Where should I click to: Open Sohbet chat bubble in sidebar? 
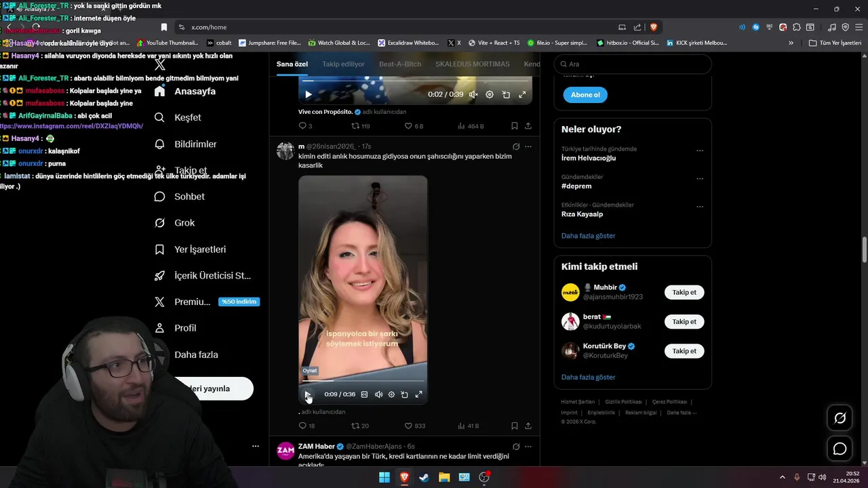[x=159, y=197]
